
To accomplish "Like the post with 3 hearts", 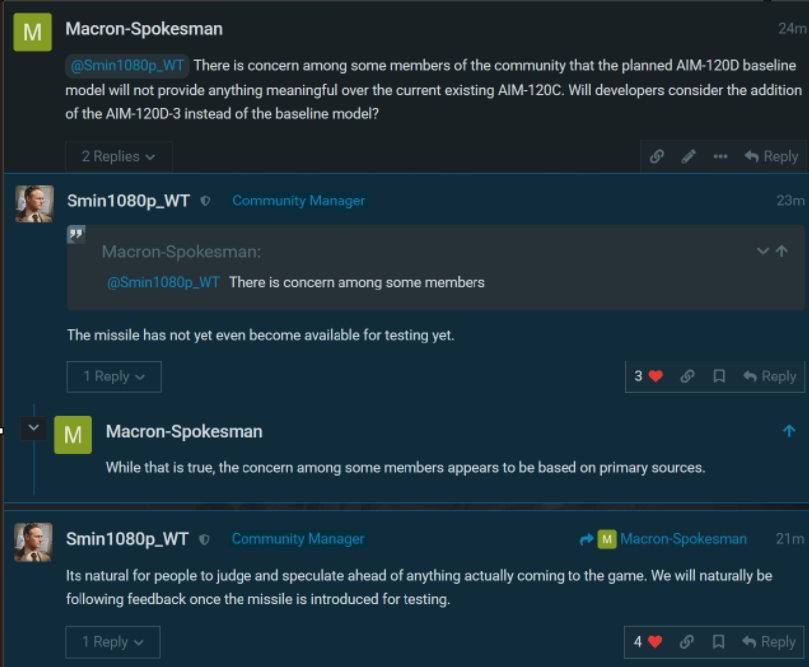I will pos(655,376).
